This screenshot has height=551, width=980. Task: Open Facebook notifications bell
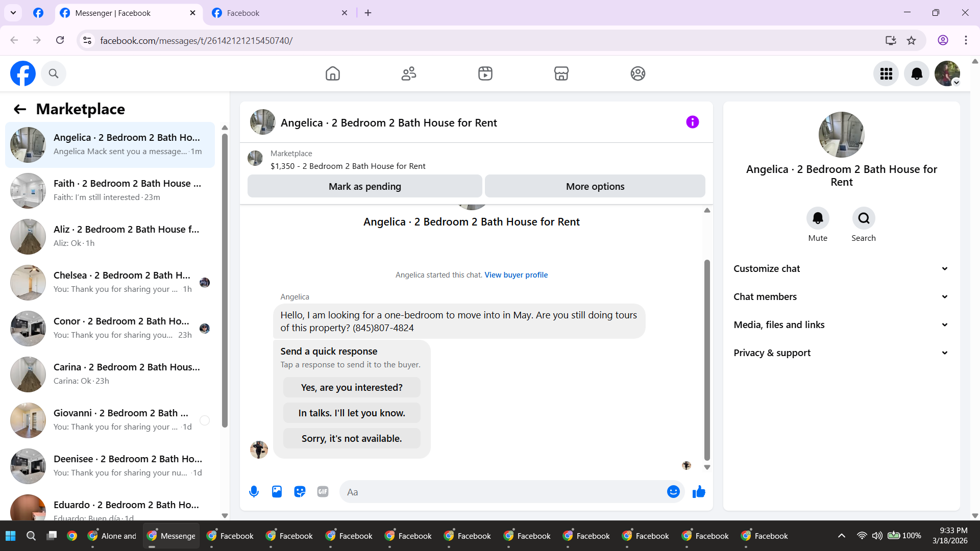coord(916,73)
